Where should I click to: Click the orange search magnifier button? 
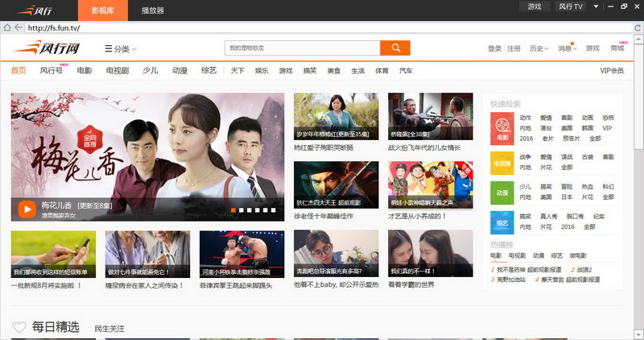394,48
